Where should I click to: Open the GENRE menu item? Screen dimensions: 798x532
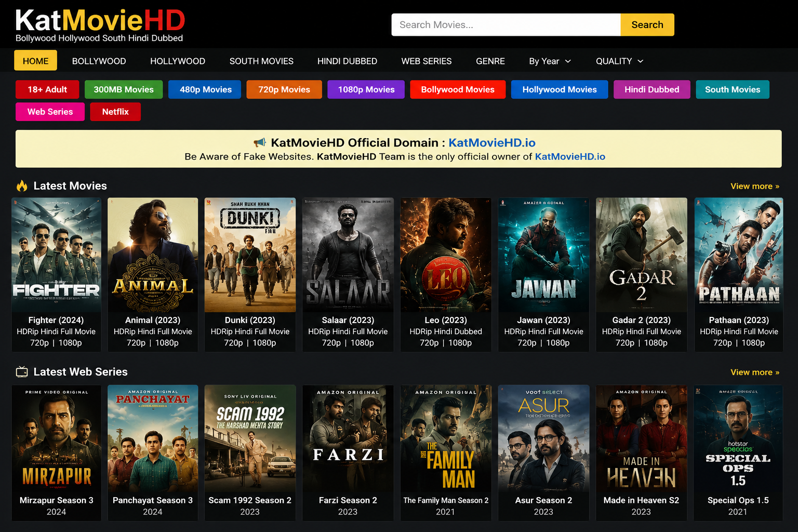[490, 61]
